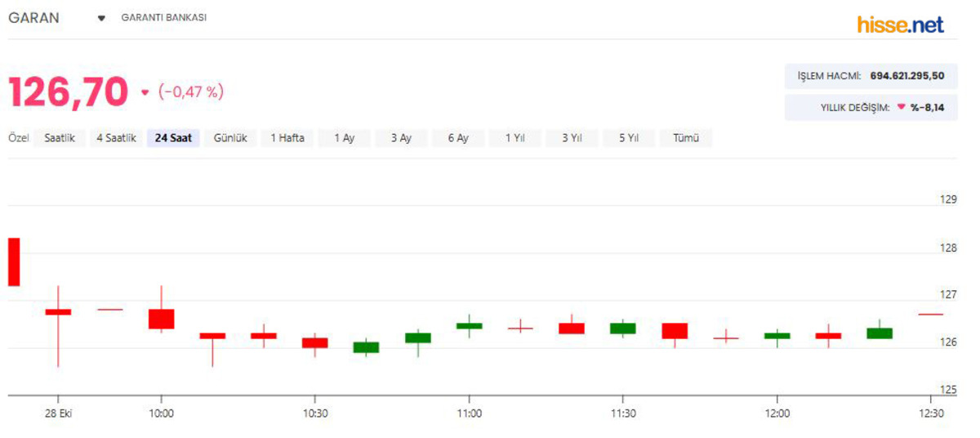Click the red down-triangle beside 126,70
Viewport: 980px width, 438px height.
(x=145, y=92)
